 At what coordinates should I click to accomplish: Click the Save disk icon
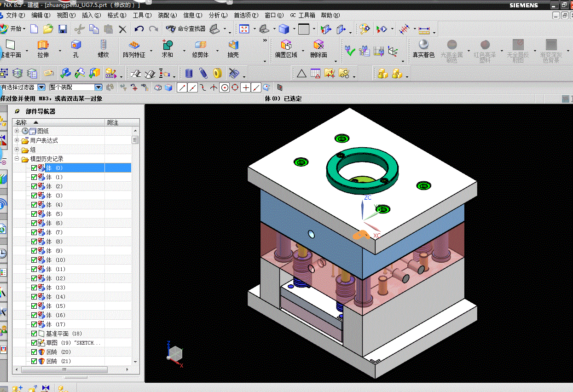(63, 29)
